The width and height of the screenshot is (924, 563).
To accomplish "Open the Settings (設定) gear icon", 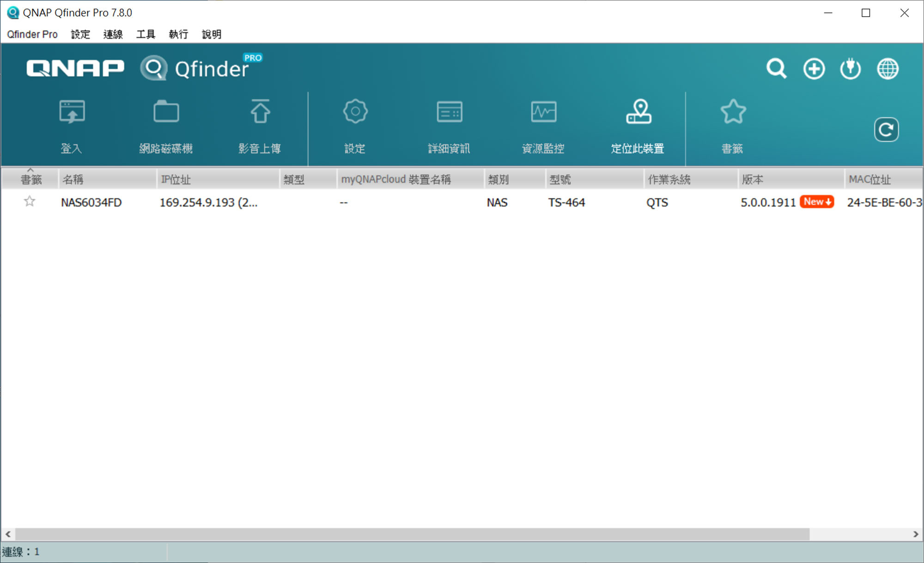I will 355,111.
